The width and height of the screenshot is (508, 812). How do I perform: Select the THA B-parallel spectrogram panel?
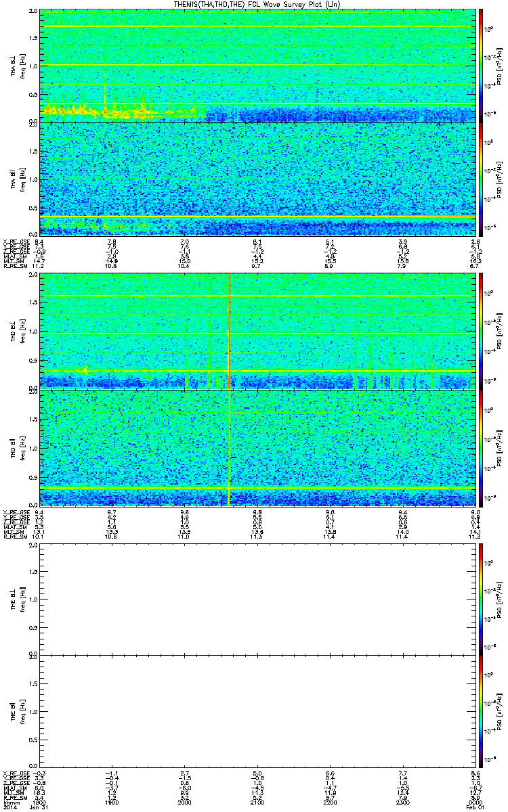257,179
